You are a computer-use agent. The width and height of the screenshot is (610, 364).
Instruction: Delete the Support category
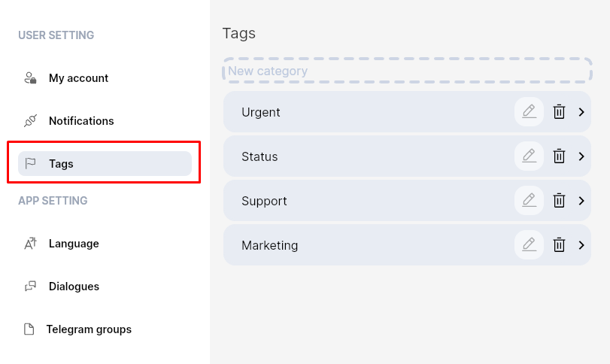(x=559, y=201)
